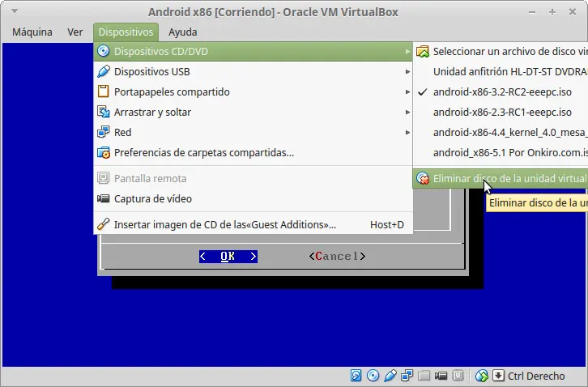Minimize the VirtualBox window
The height and width of the screenshot is (387, 588).
click(532, 12)
